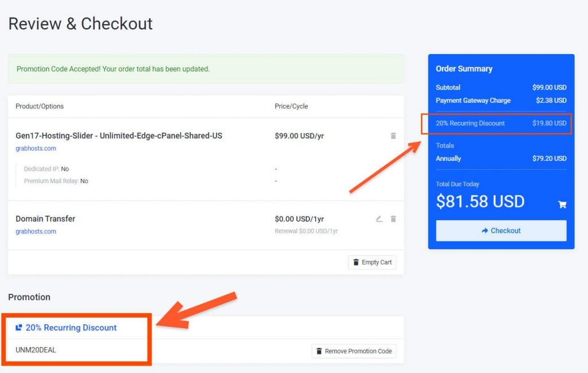Select the Gen17-Hosting-Slider product name
The width and height of the screenshot is (588, 373).
coord(119,136)
